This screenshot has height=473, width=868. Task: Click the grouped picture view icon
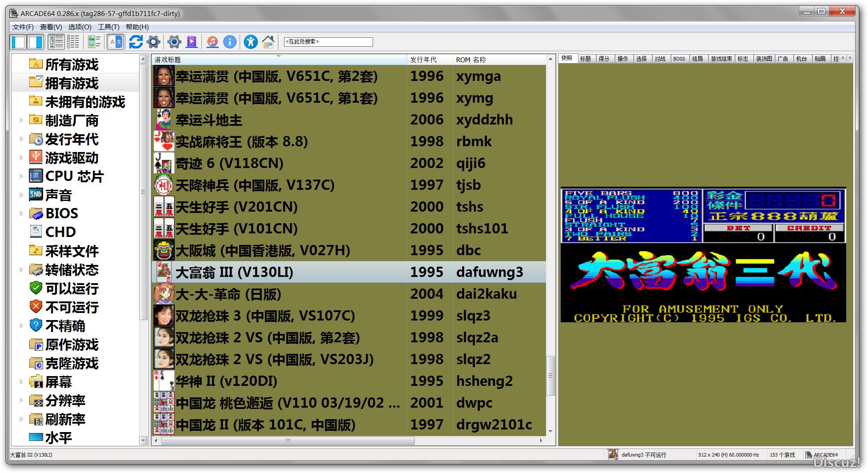(94, 42)
